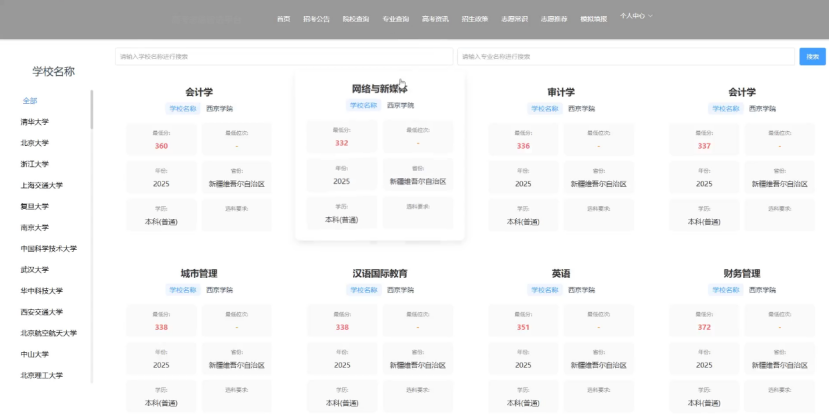The width and height of the screenshot is (829, 415).
Task: Filter by 中国科学技术大学 in sidebar
Action: coord(49,248)
